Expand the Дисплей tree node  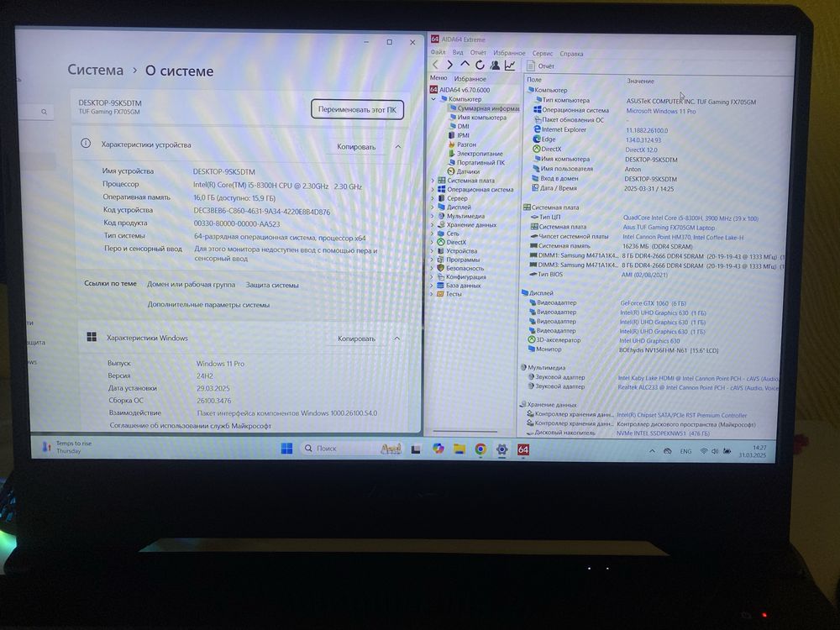pos(433,207)
